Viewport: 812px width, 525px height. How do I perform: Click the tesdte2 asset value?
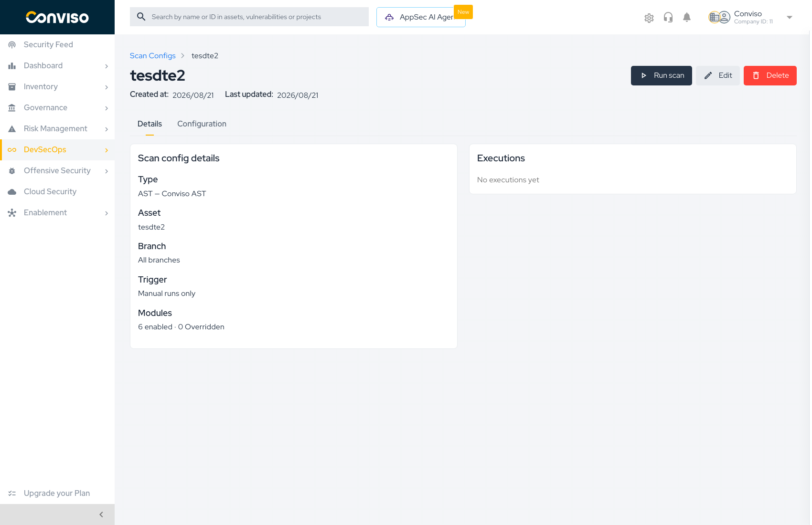coord(151,227)
